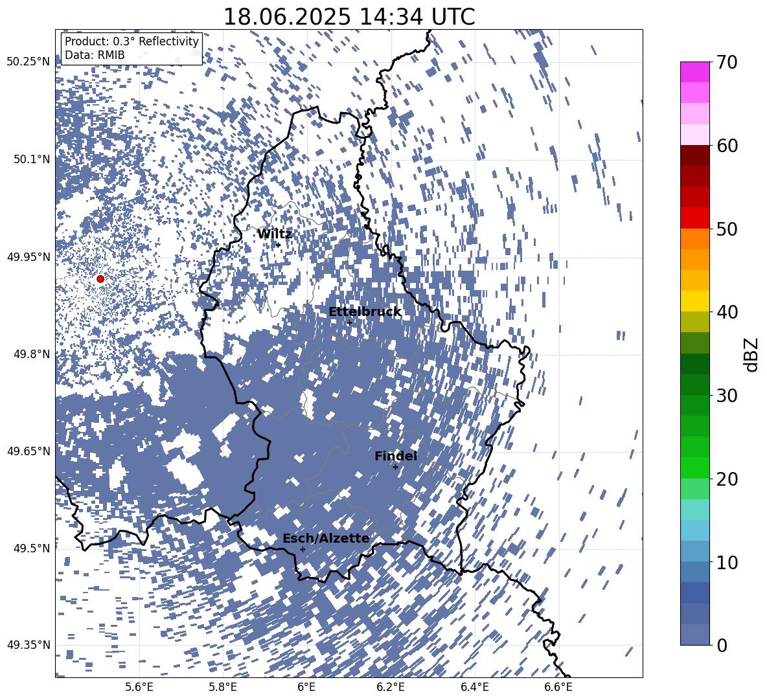Viewport: 767px width, 700px height.
Task: Click the 'Findel' city label
Action: (396, 456)
